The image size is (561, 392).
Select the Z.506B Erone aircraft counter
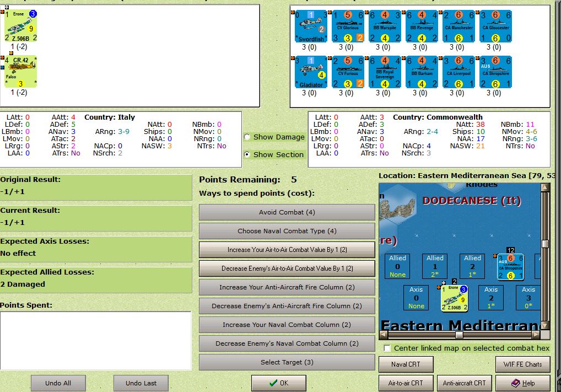point(21,26)
